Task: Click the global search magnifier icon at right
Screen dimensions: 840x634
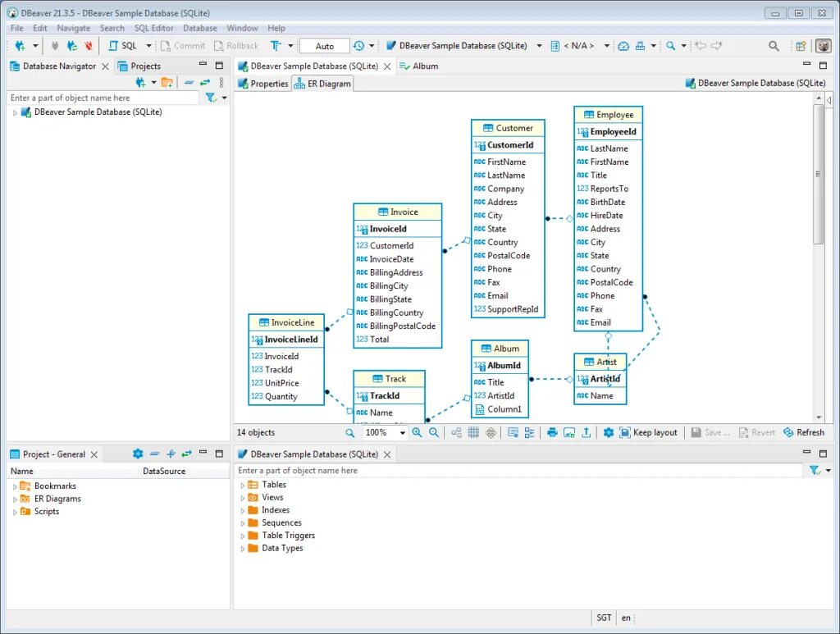Action: coord(774,46)
